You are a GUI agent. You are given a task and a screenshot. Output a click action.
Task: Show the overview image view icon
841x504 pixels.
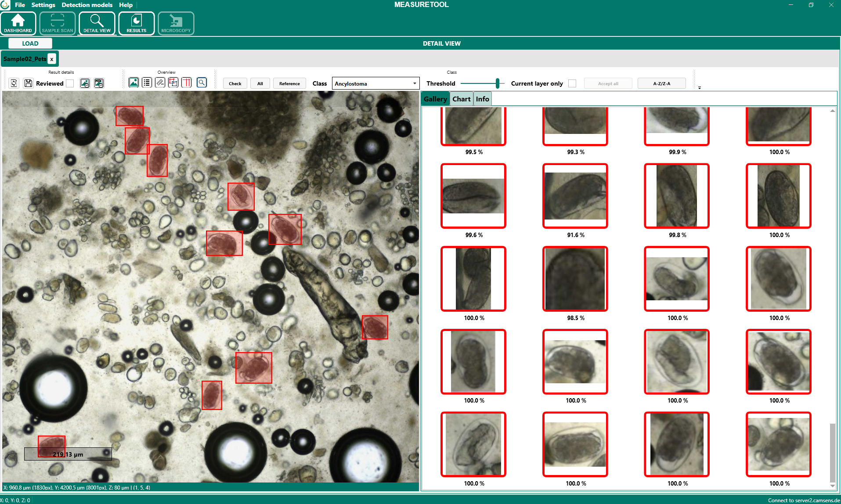coord(134,83)
